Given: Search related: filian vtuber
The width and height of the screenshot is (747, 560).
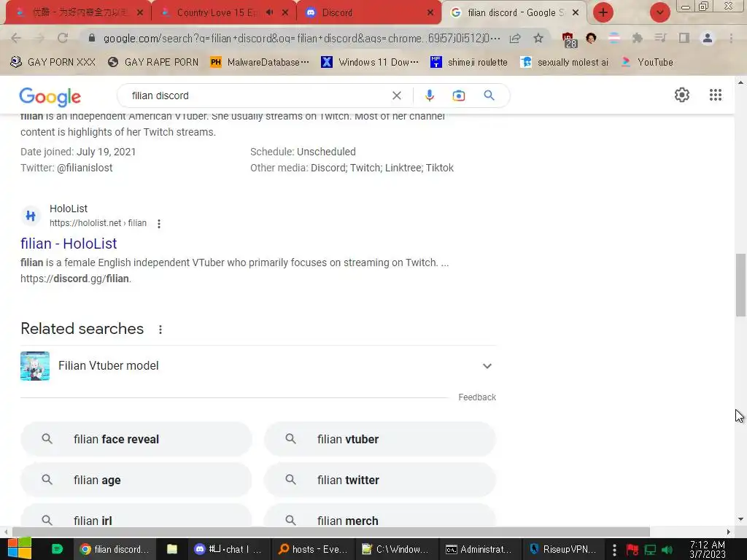Looking at the screenshot, I should click(379, 439).
